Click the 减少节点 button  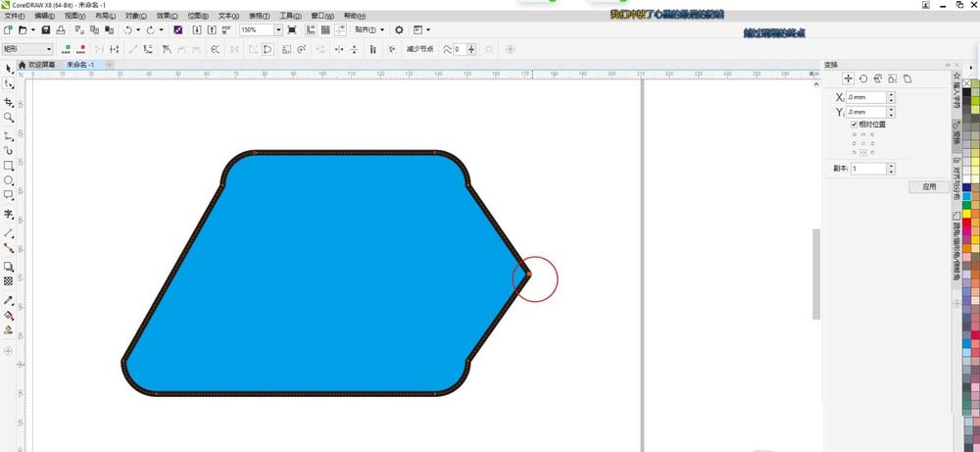[419, 49]
